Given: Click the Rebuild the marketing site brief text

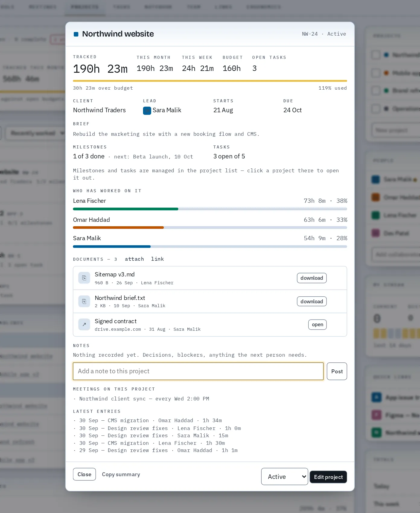Looking at the screenshot, I should coord(166,134).
